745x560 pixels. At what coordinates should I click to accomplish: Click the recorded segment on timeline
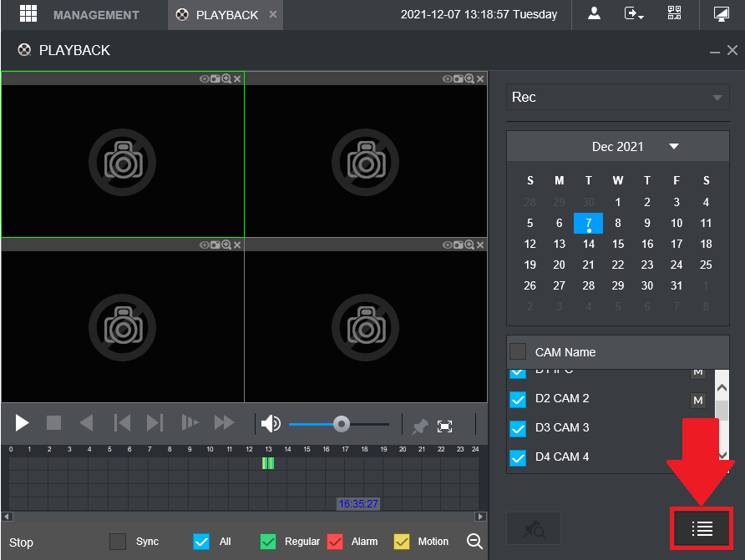point(268,463)
